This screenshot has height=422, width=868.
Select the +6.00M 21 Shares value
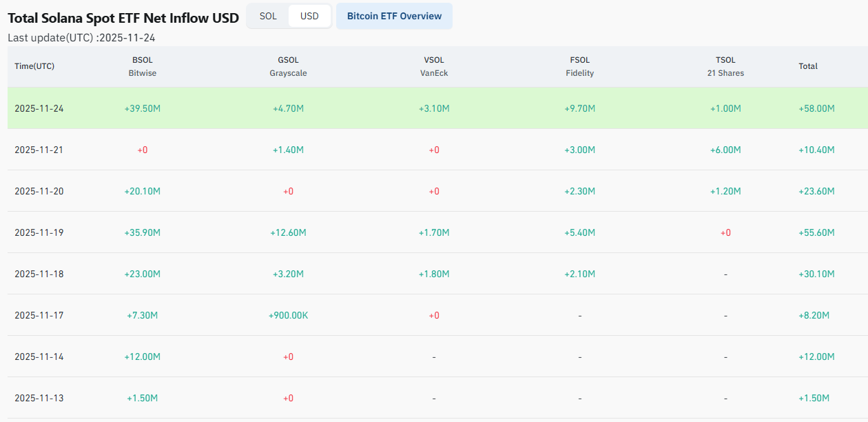click(725, 150)
